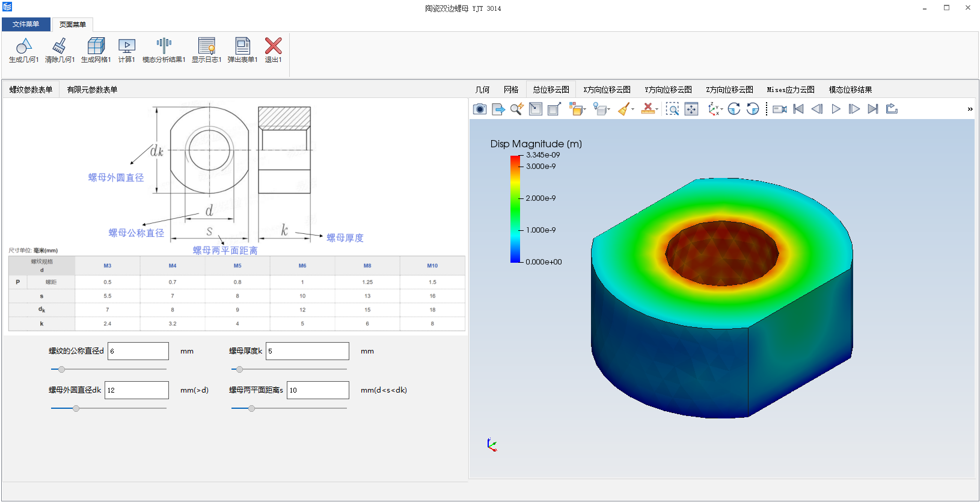This screenshot has height=502, width=980.
Task: Run the Compute (计算1) tool
Action: (127, 46)
